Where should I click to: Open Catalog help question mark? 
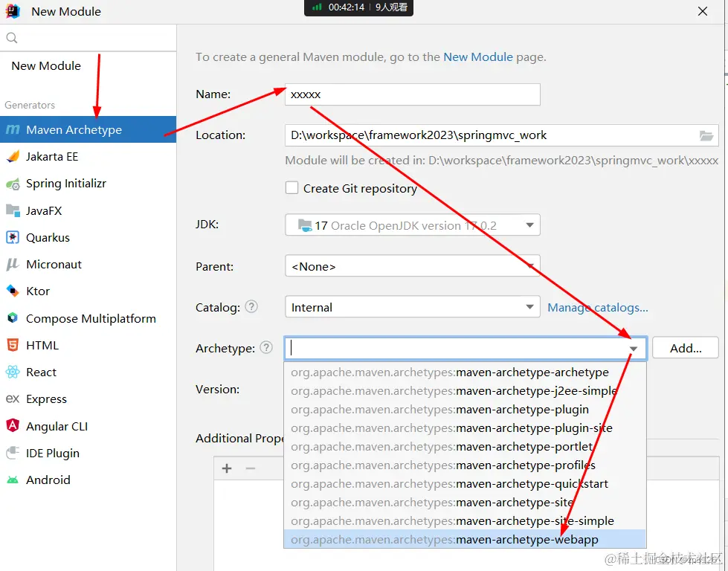pos(251,306)
